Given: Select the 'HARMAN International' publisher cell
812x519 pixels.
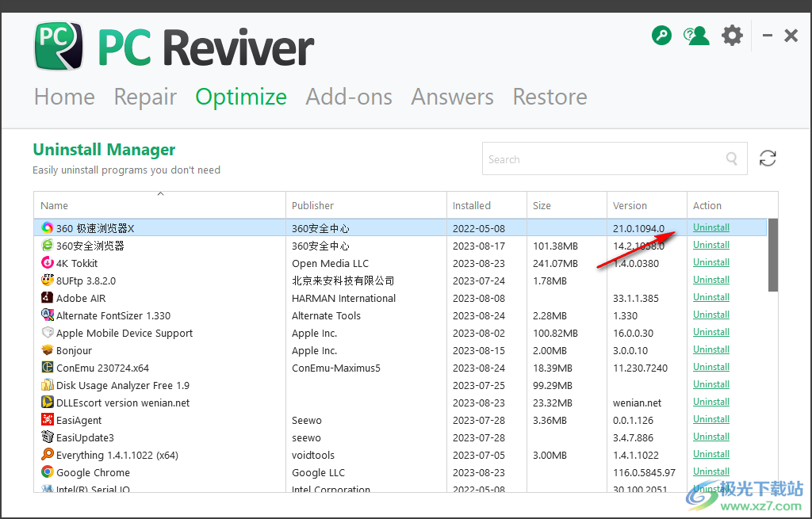Looking at the screenshot, I should pos(344,298).
